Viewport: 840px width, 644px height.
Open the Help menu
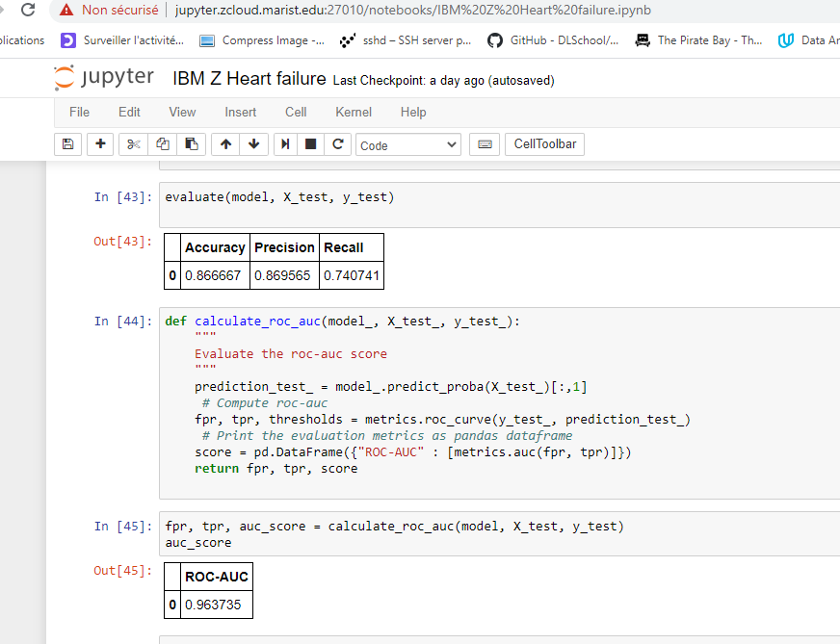(x=413, y=112)
